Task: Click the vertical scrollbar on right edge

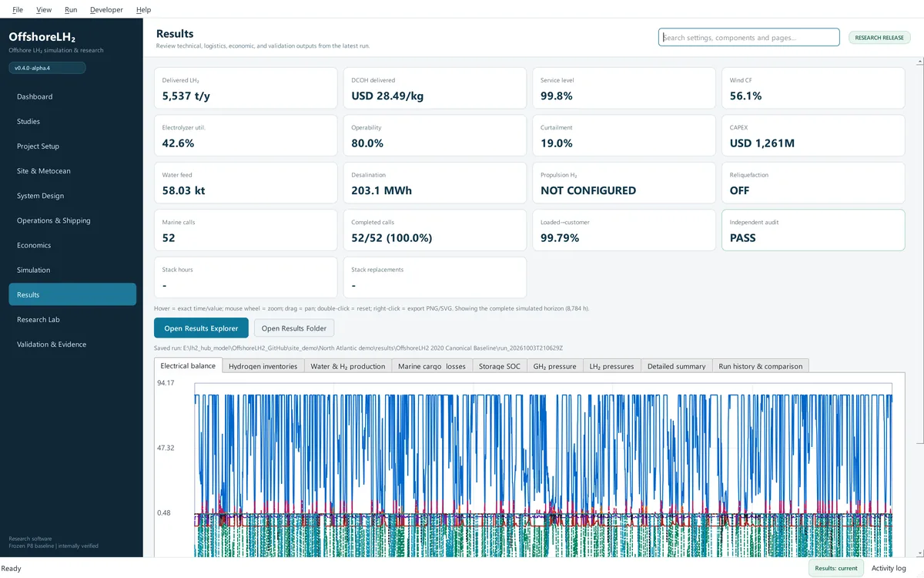Action: click(920, 253)
